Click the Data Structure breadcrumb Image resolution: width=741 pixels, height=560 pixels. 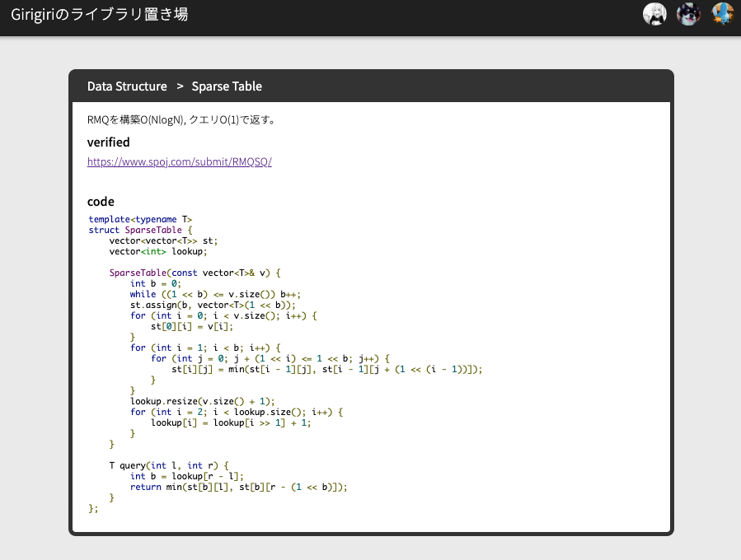pyautogui.click(x=127, y=86)
